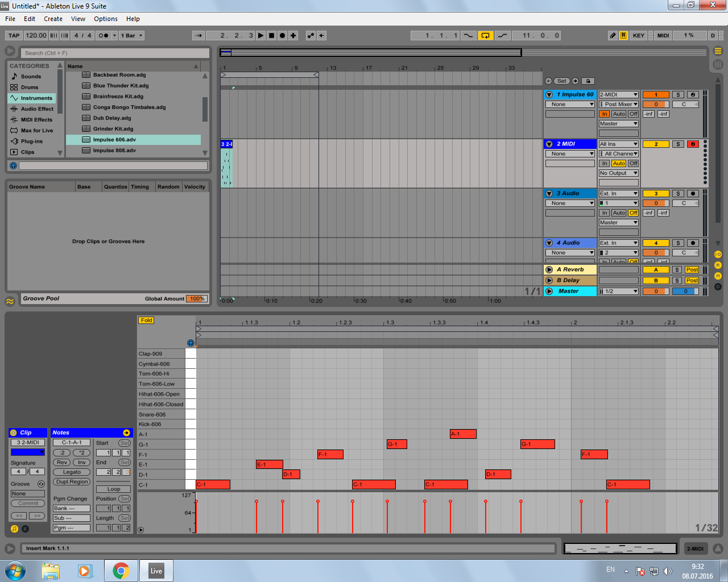Collapse the 3 Audio track with its triangle
The height and width of the screenshot is (582, 728).
[x=549, y=194]
